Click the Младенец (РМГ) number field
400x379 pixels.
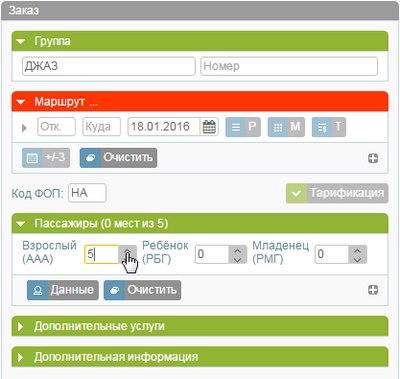[332, 254]
